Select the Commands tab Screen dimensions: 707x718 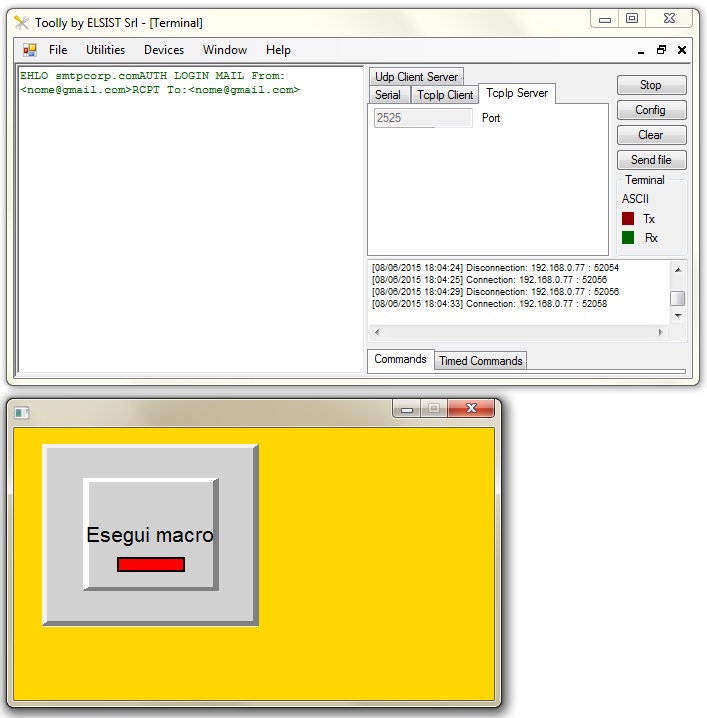pyautogui.click(x=401, y=359)
